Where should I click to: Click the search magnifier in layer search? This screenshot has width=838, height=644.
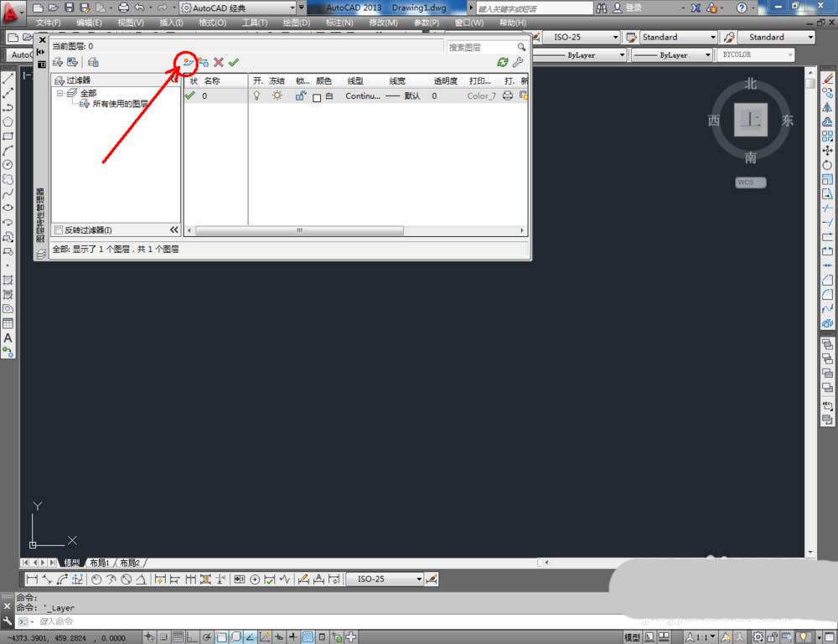(521, 48)
